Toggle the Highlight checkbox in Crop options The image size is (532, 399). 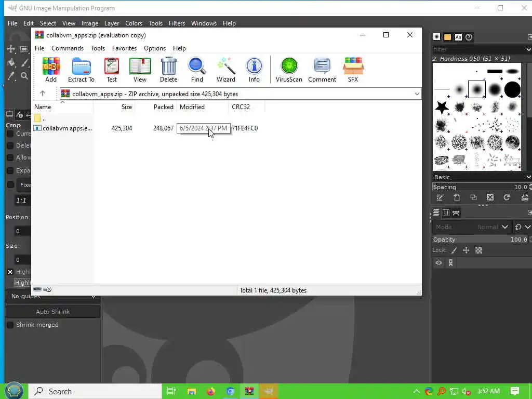[10, 272]
